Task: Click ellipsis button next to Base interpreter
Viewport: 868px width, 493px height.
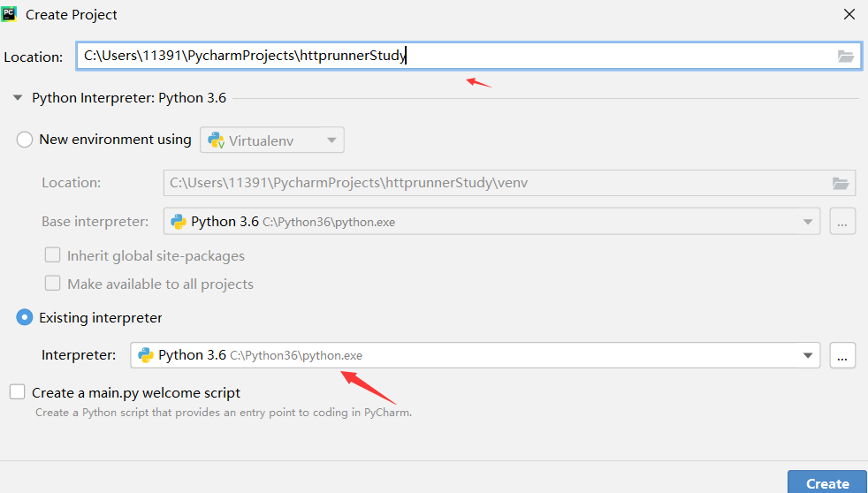Action: click(x=842, y=222)
